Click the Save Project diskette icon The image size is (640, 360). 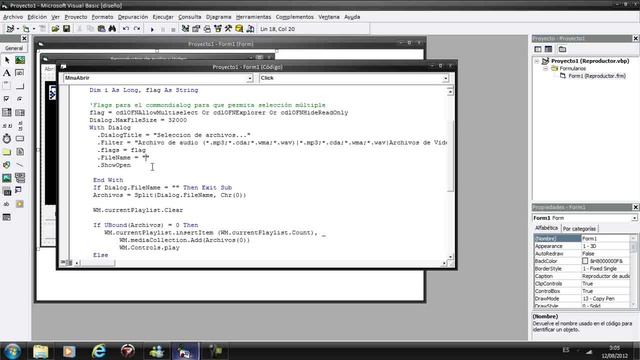click(x=66, y=29)
